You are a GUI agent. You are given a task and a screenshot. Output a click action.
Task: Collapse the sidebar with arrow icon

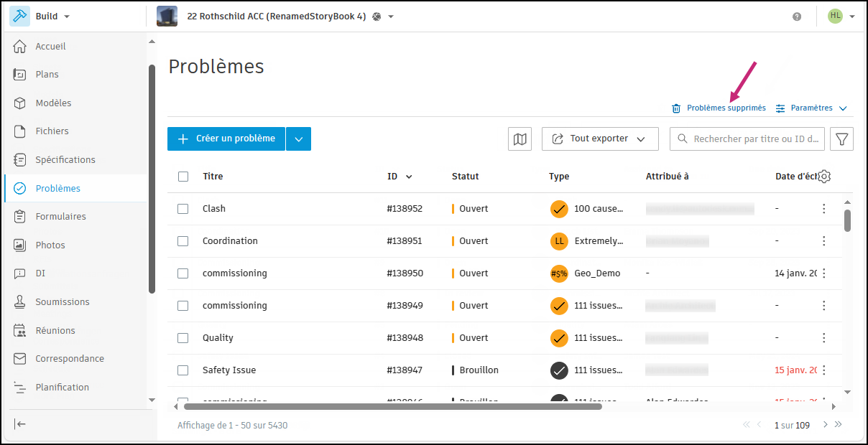pyautogui.click(x=21, y=423)
